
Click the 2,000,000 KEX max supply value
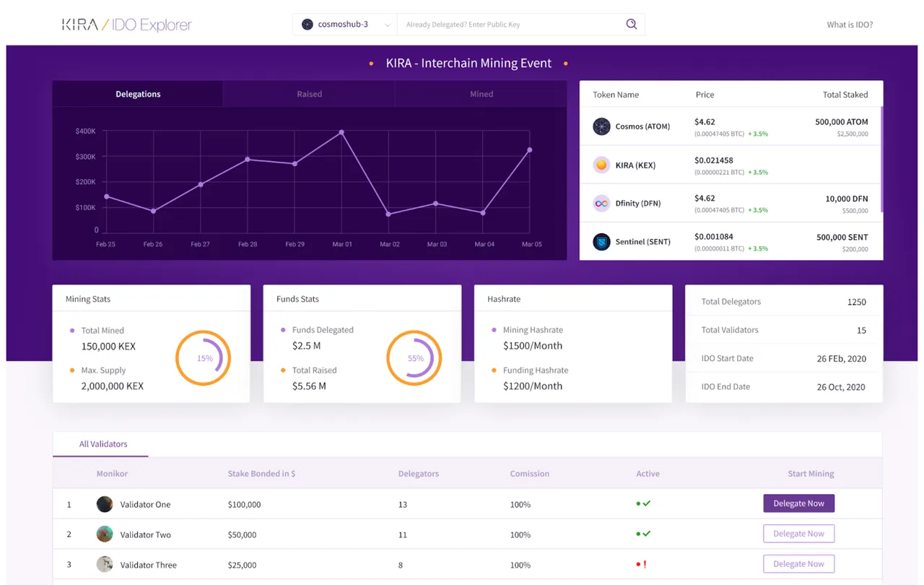click(113, 386)
